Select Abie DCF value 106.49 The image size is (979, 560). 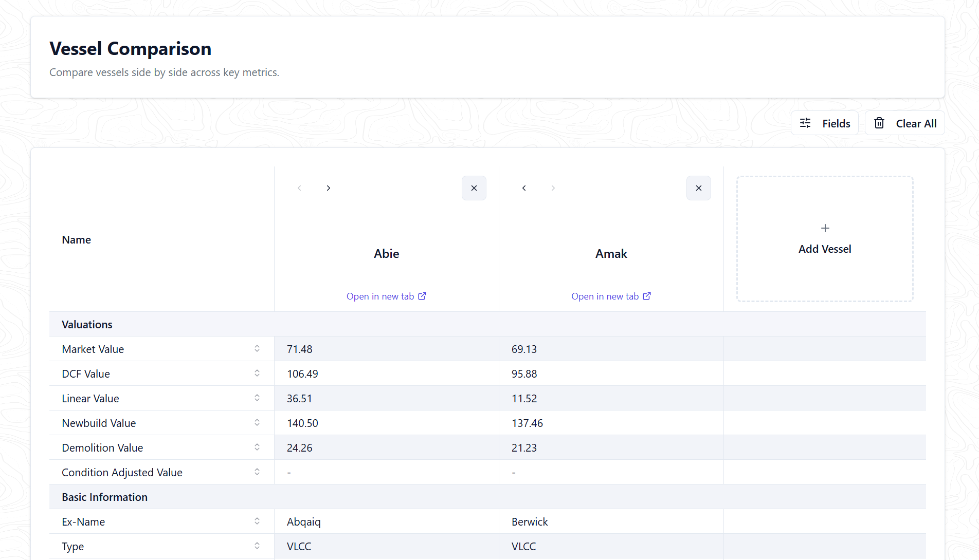[x=302, y=374]
